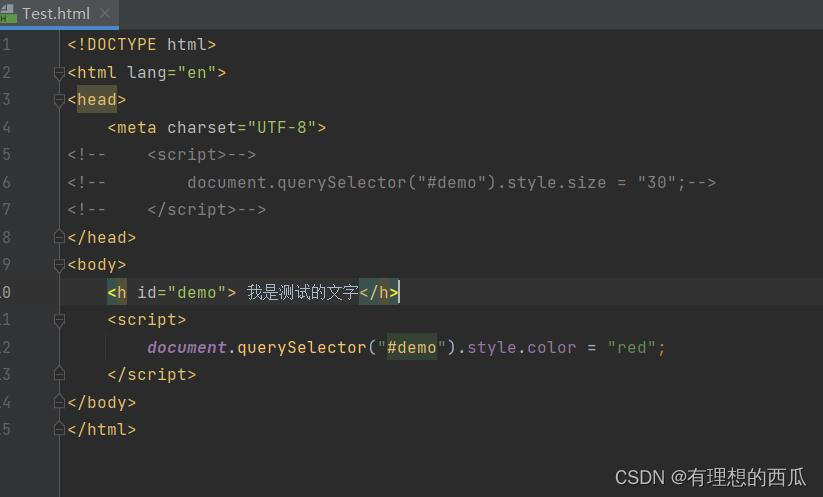Click the fold end marker at </body>
823x497 pixels.
59,403
